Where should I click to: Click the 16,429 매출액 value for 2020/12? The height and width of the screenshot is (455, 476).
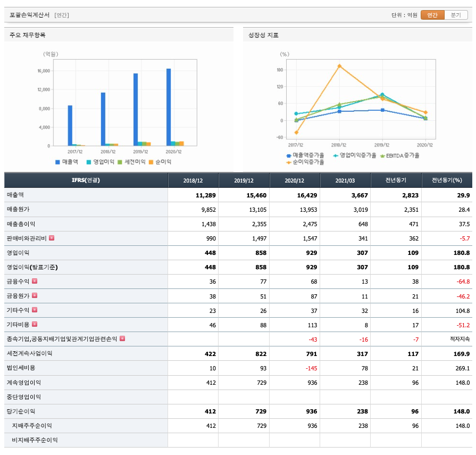click(307, 195)
